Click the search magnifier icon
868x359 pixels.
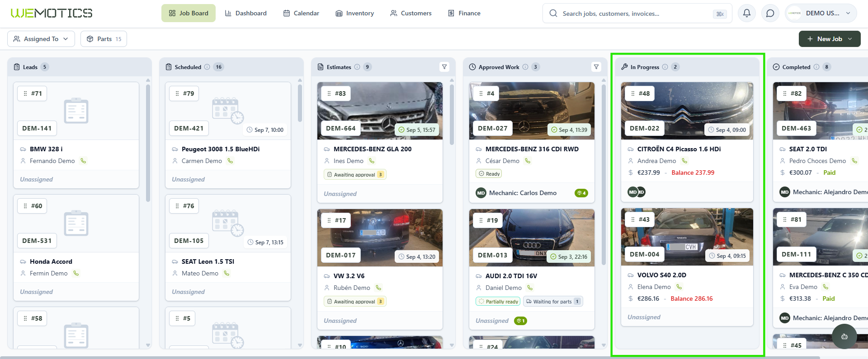553,14
